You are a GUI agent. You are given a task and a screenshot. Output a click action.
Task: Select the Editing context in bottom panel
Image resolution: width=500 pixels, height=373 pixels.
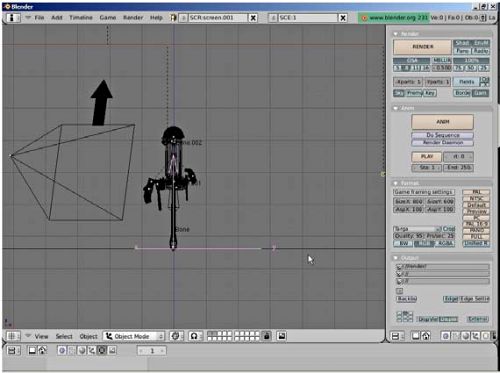(x=102, y=350)
